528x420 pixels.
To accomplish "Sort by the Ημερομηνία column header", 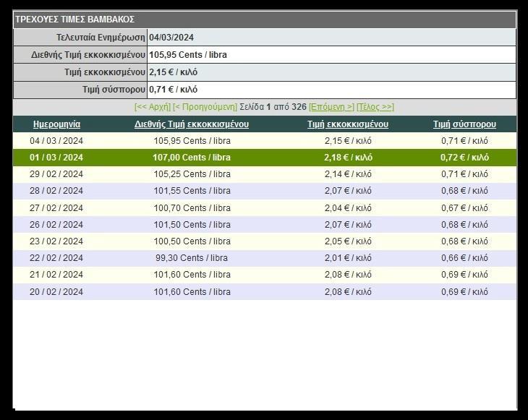I will tap(56, 124).
